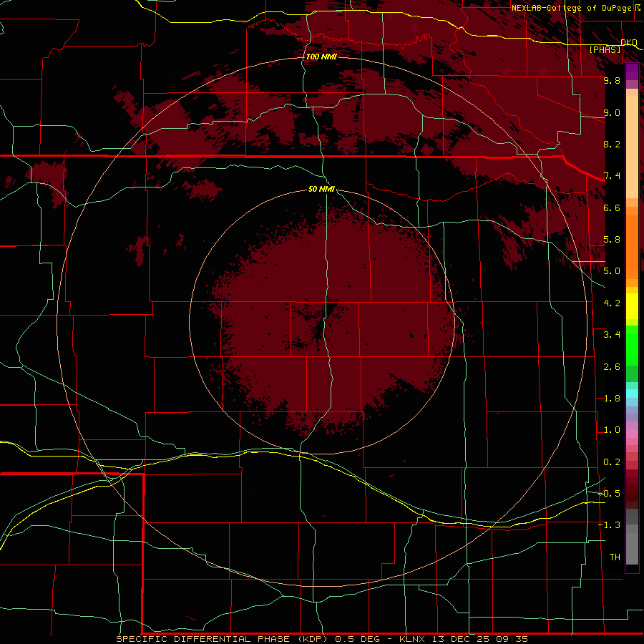This screenshot has width=644, height=644.
Task: Click the 2.6 scale label
Action: (x=612, y=367)
